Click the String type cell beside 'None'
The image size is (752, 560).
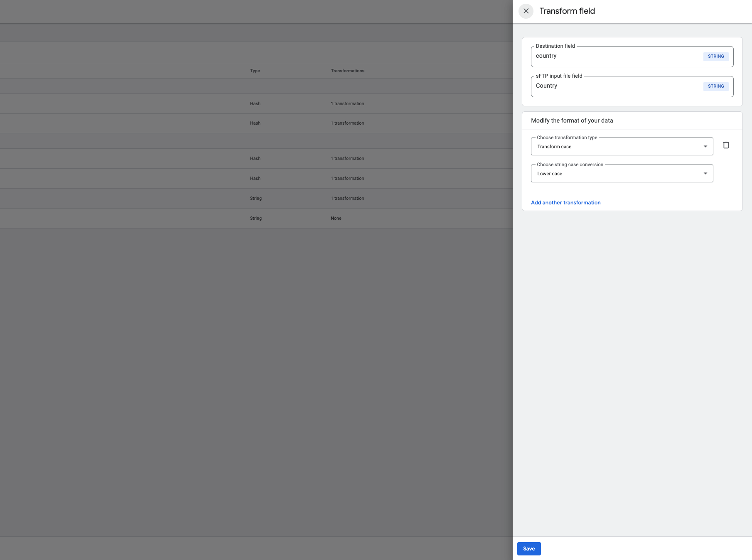(256, 219)
